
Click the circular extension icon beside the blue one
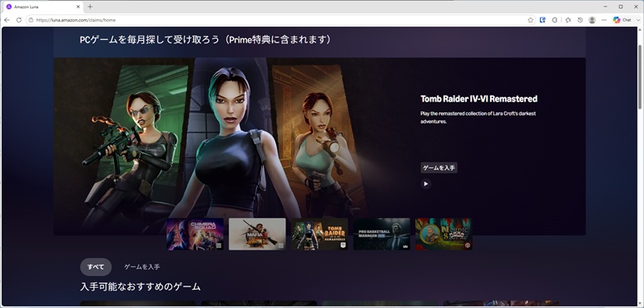(555, 20)
